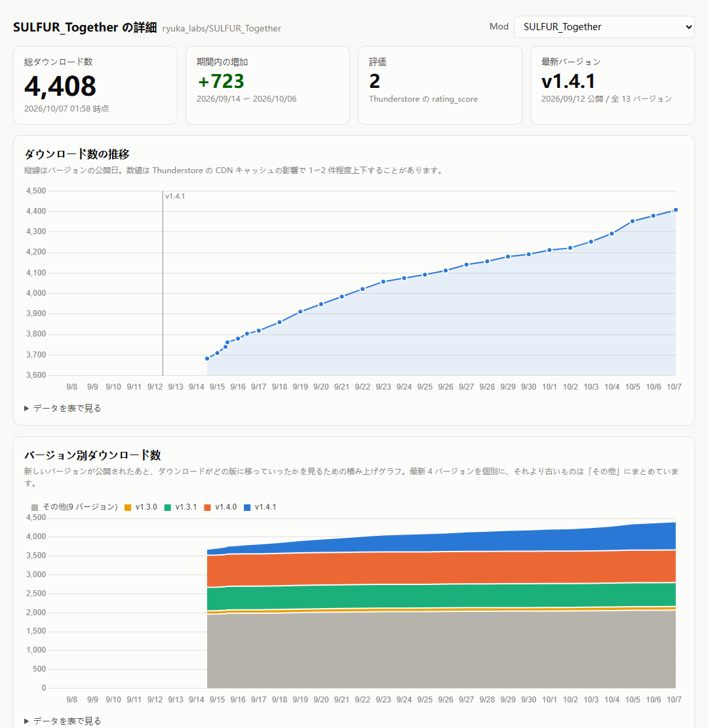Click the rating value 2
The width and height of the screenshot is (708, 728).
point(374,81)
